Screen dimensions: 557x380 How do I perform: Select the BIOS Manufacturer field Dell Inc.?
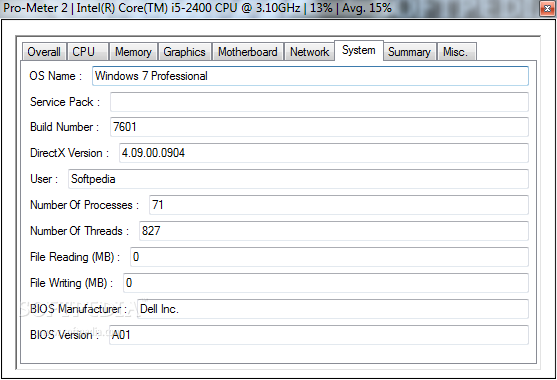point(333,309)
